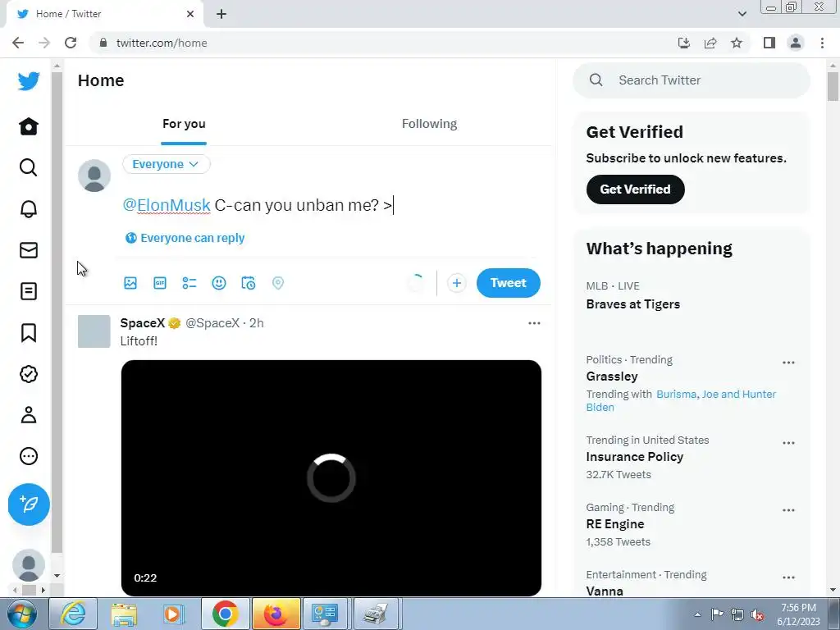Click the sidebar vertical scrollbar
Image resolution: width=840 pixels, height=630 pixels.
pyautogui.click(x=57, y=313)
